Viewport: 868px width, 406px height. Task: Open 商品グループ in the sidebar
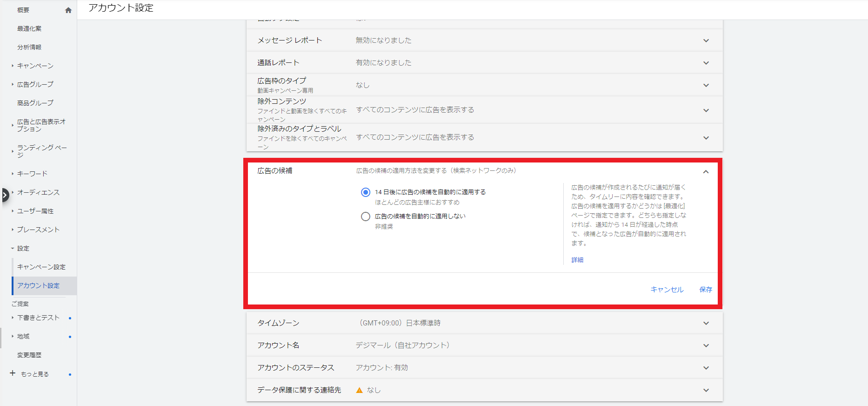pyautogui.click(x=35, y=103)
